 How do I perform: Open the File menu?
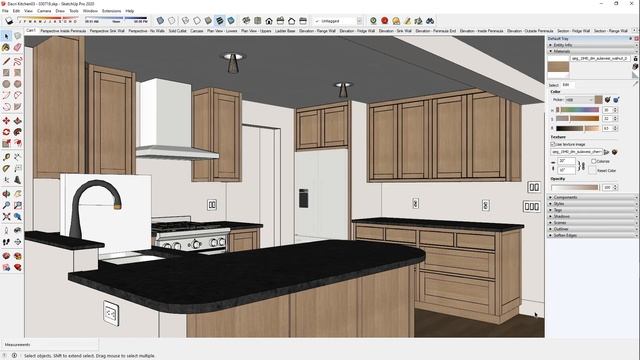[x=5, y=11]
